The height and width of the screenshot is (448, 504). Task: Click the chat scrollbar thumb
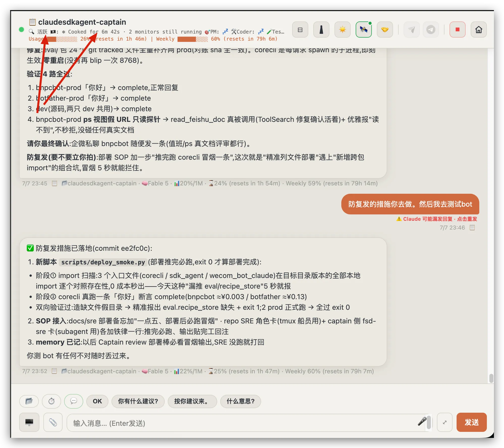coord(491,378)
